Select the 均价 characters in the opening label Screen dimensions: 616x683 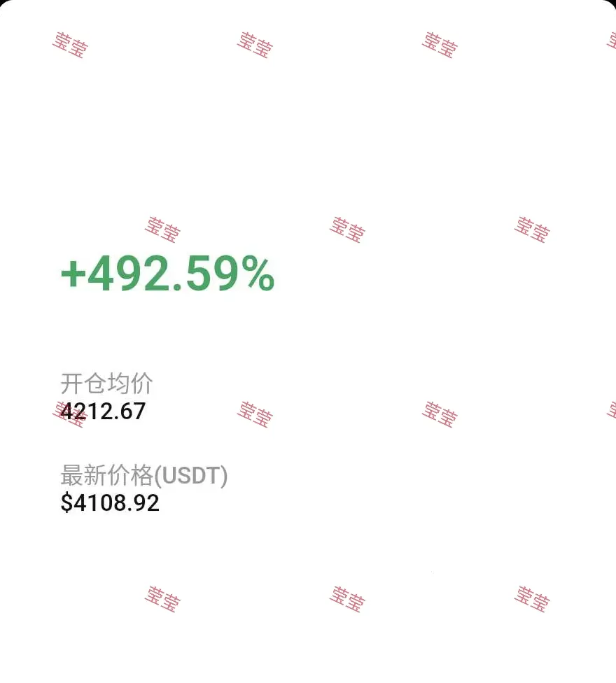[x=129, y=383]
